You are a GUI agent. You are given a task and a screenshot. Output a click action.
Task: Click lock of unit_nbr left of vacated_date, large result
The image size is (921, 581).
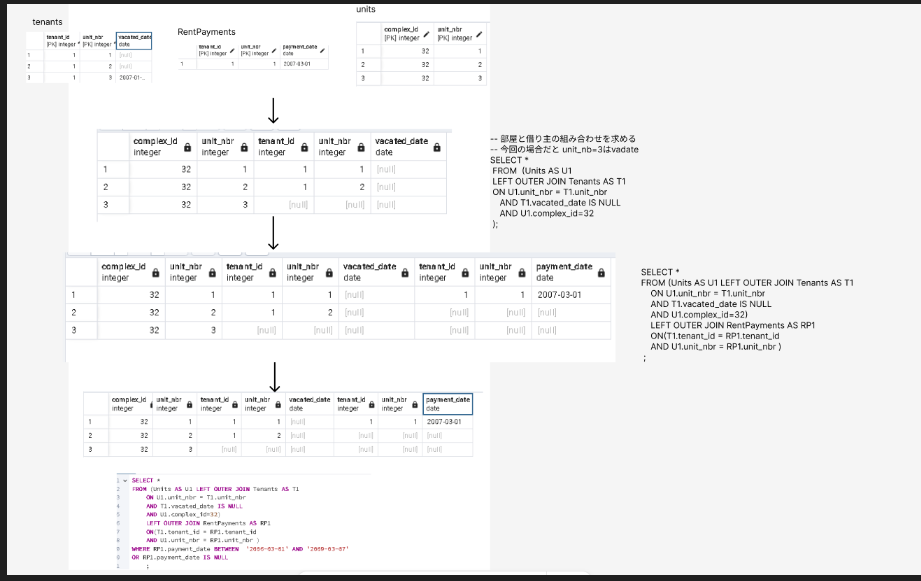[x=329, y=273]
